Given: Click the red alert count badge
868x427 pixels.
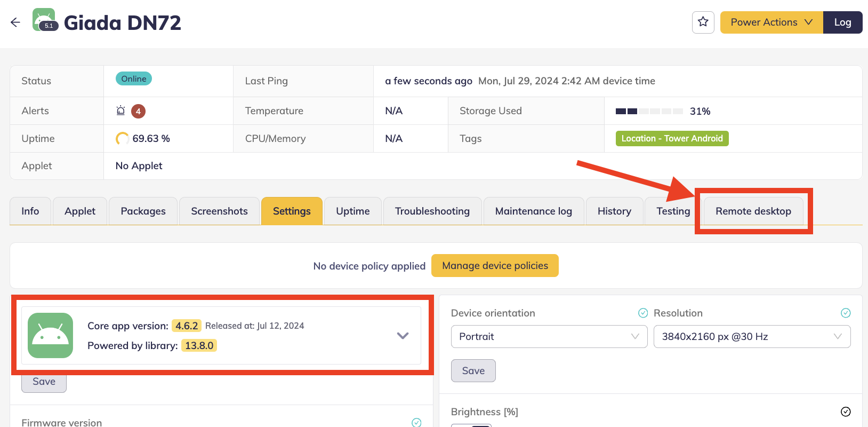Looking at the screenshot, I should click(x=138, y=111).
